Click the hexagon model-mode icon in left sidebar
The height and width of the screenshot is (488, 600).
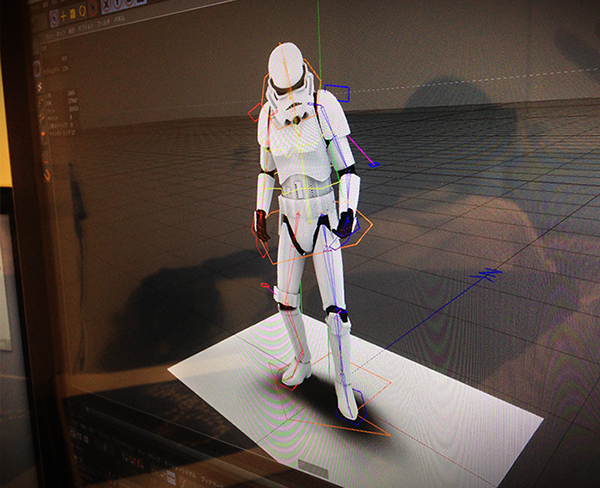pos(37,69)
